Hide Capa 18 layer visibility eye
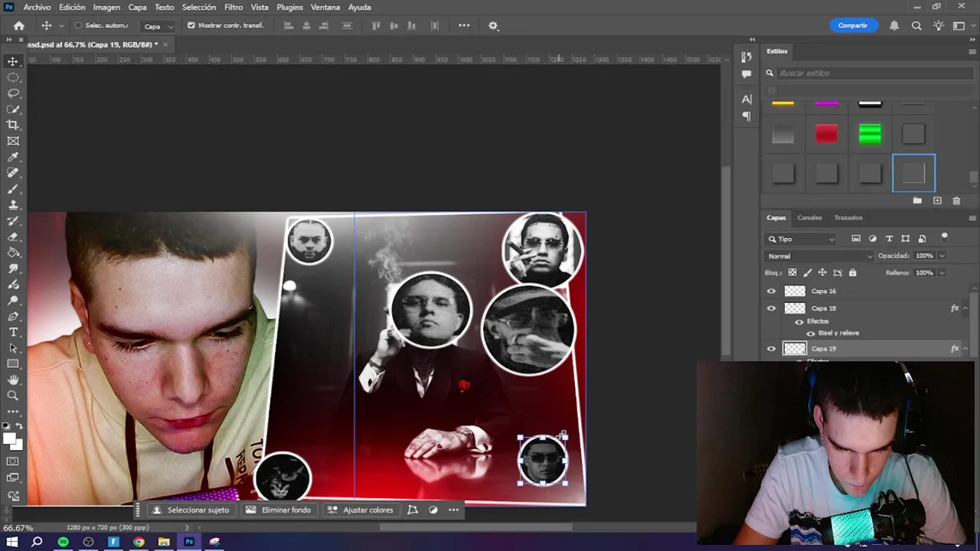 (771, 308)
